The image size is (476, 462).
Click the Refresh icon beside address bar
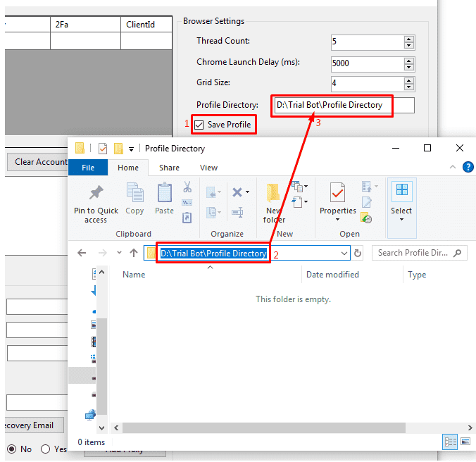click(x=358, y=253)
